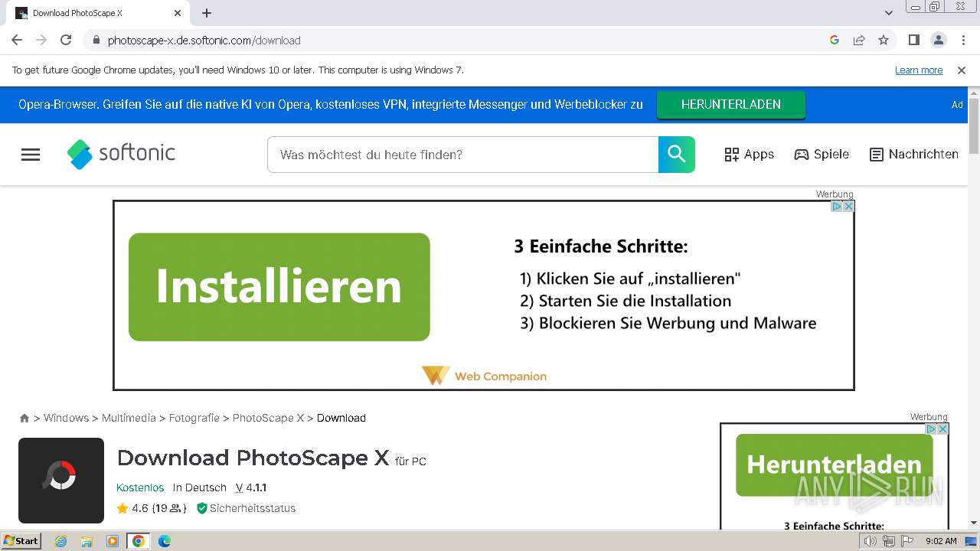
Task: Share this page icon
Action: pos(859,40)
